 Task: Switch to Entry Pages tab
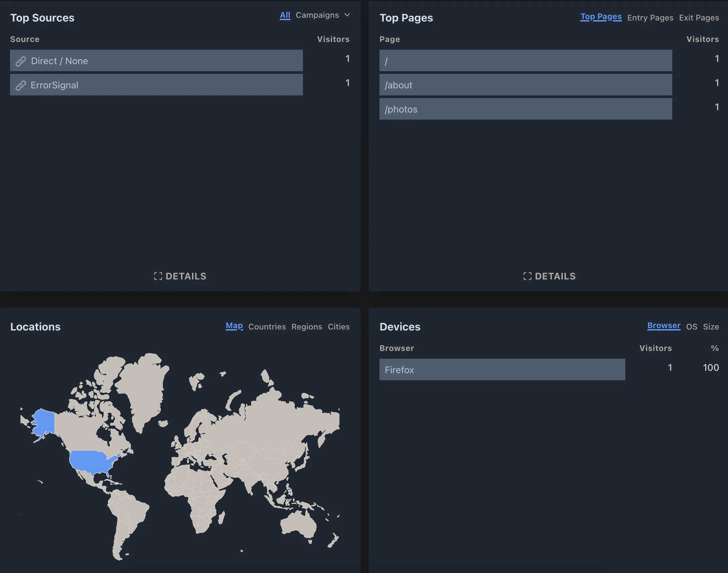pyautogui.click(x=650, y=17)
